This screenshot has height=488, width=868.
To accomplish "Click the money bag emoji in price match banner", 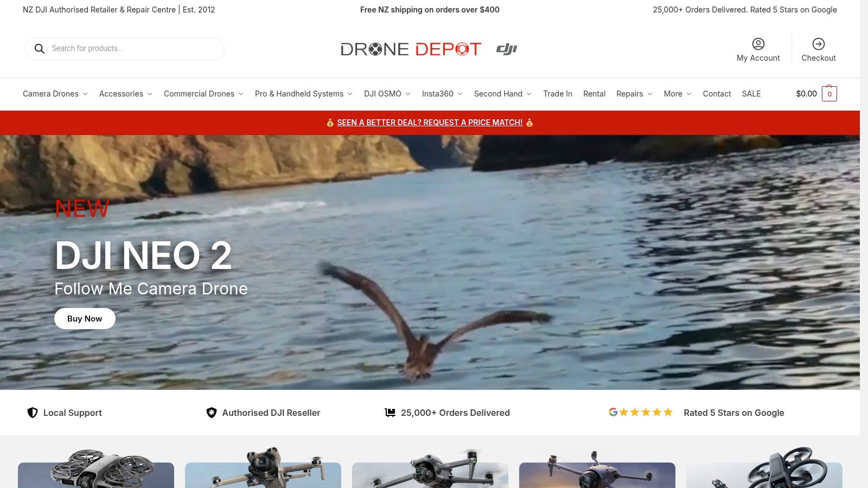I will click(x=330, y=123).
